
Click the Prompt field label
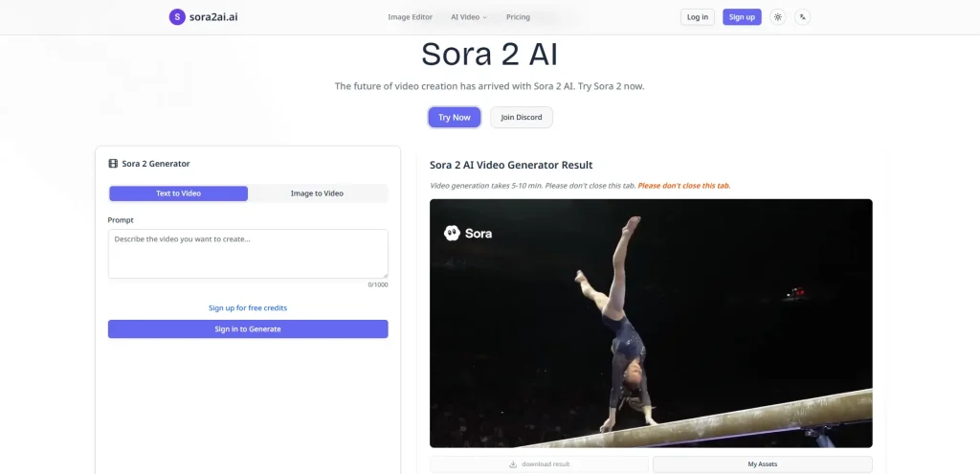(121, 220)
